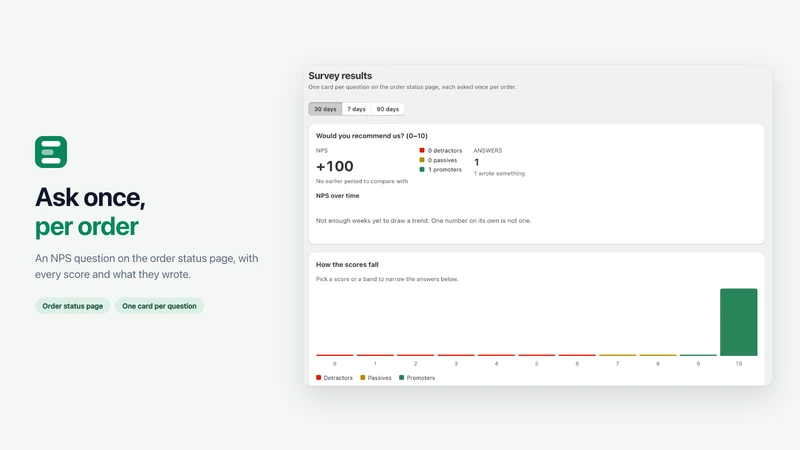This screenshot has height=450, width=800.
Task: Click the '1 wrote something' text
Action: point(499,173)
